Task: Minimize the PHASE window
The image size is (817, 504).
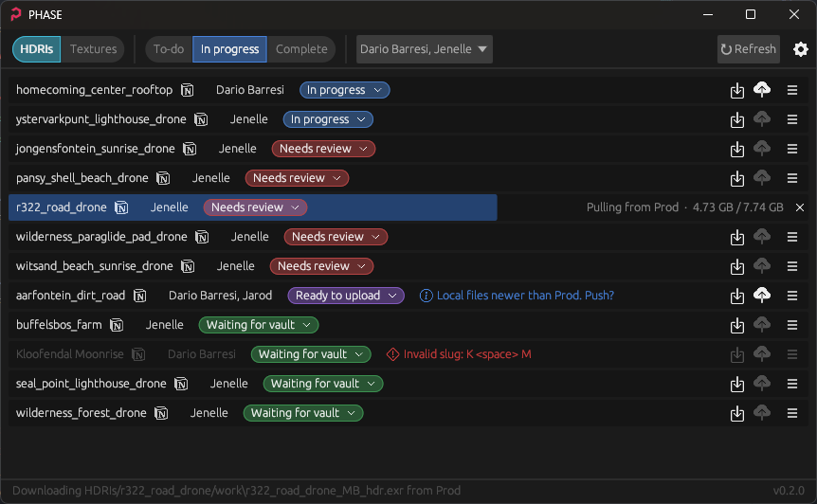Action: tap(708, 14)
